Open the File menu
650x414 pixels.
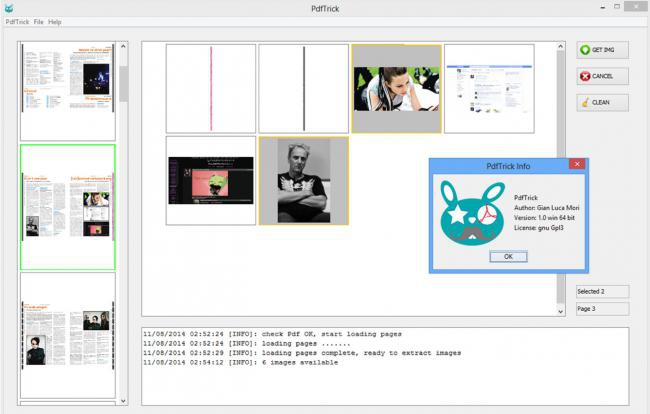click(x=39, y=22)
